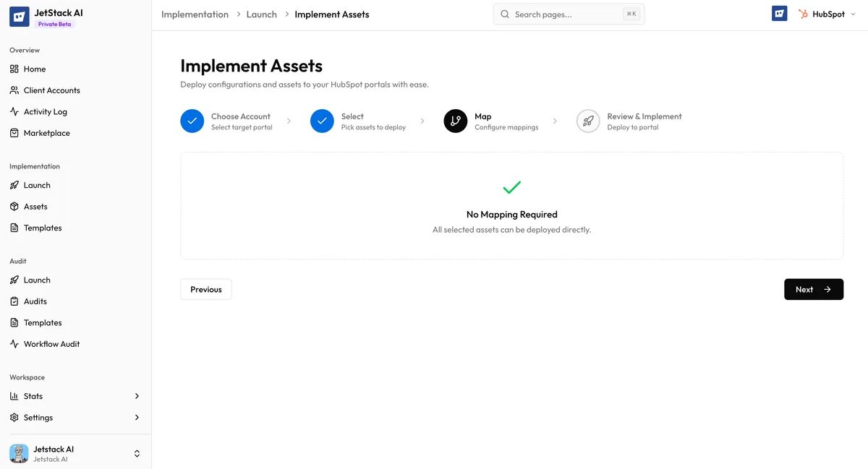Viewport: 868px width, 469px height.
Task: Click the Next button
Action: tap(813, 289)
